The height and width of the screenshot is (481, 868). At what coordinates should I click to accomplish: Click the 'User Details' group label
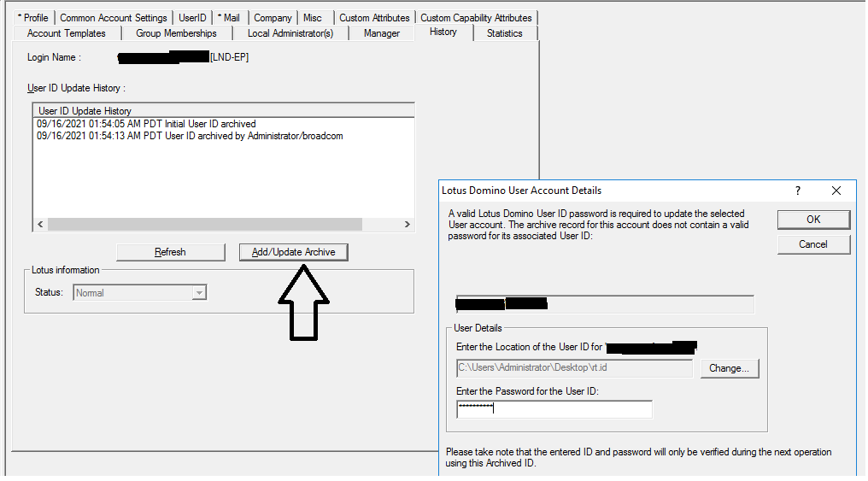(478, 328)
